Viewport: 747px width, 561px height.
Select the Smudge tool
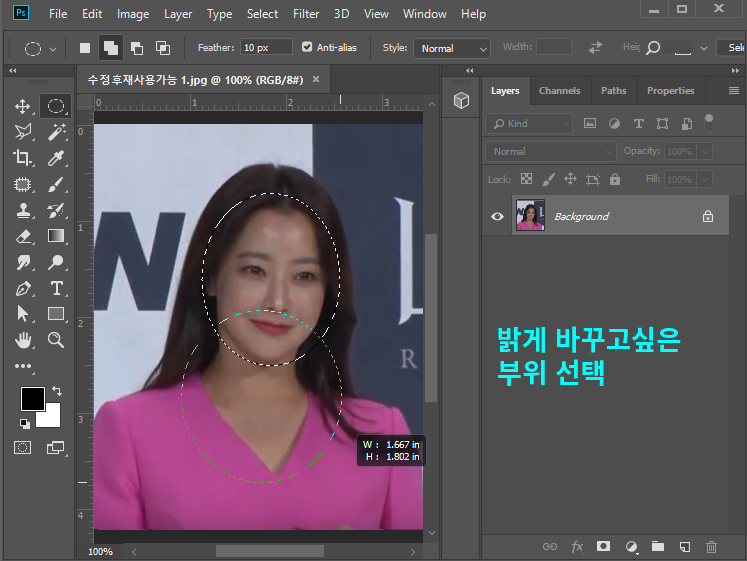point(22,262)
